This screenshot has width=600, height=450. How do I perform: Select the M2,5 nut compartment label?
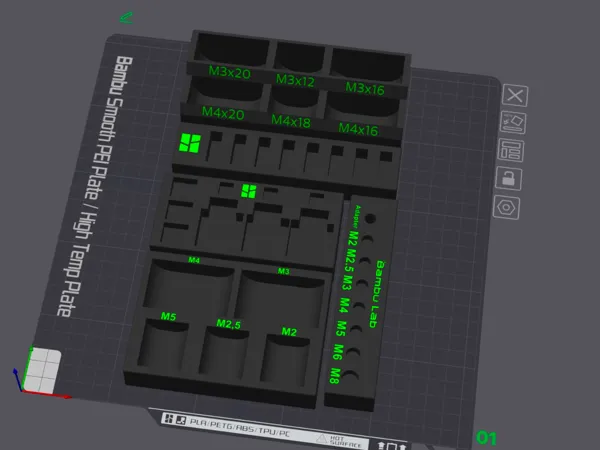pyautogui.click(x=228, y=324)
